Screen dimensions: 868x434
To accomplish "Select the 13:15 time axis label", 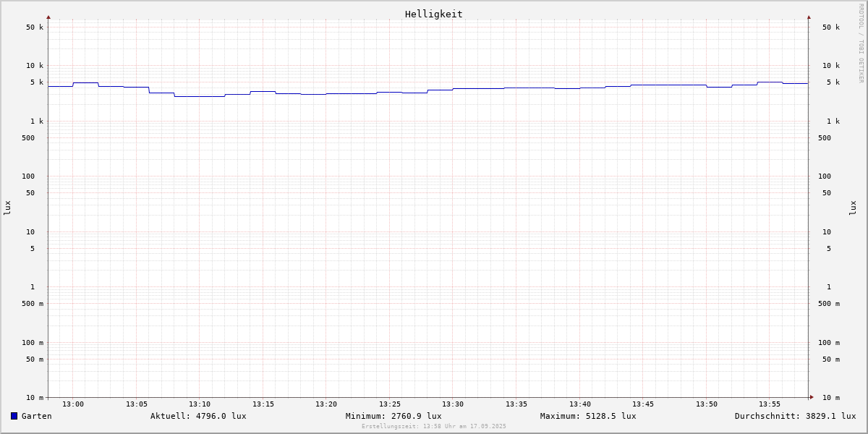I will [x=263, y=404].
